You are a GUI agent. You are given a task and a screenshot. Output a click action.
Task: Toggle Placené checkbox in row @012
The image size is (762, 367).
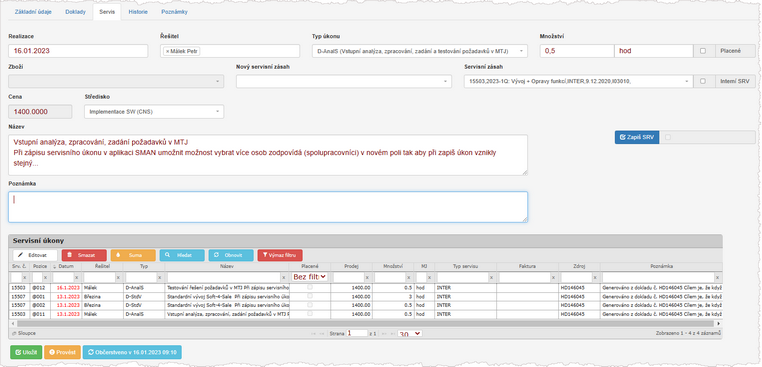[310, 288]
